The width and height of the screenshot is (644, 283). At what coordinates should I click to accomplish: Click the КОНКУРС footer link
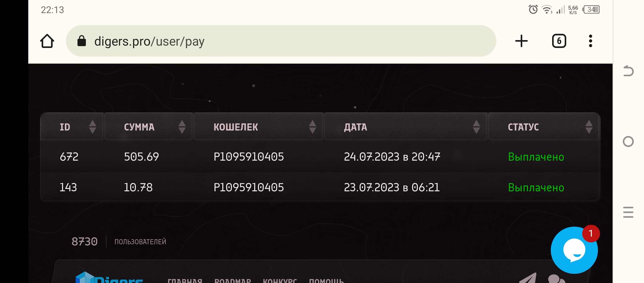[x=280, y=280]
